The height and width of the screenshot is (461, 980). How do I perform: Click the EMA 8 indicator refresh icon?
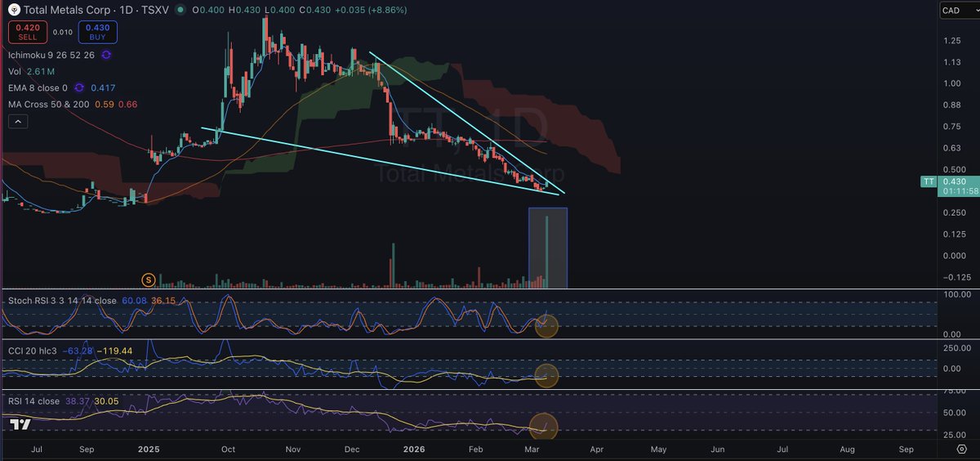coord(79,87)
